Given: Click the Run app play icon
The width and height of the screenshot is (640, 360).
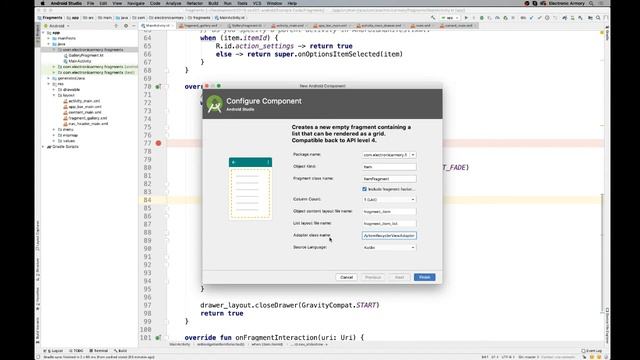Looking at the screenshot, I should (x=466, y=18).
